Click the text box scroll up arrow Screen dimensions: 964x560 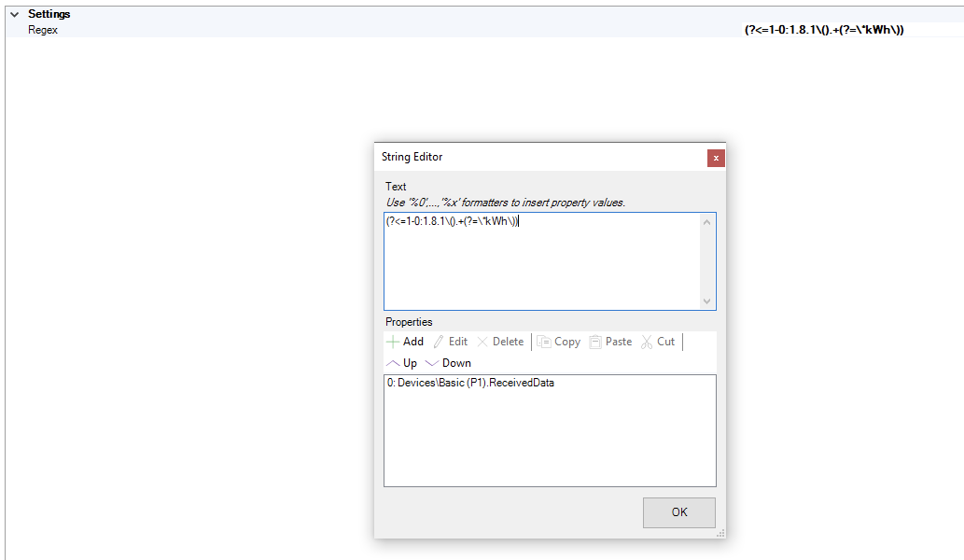[706, 222]
